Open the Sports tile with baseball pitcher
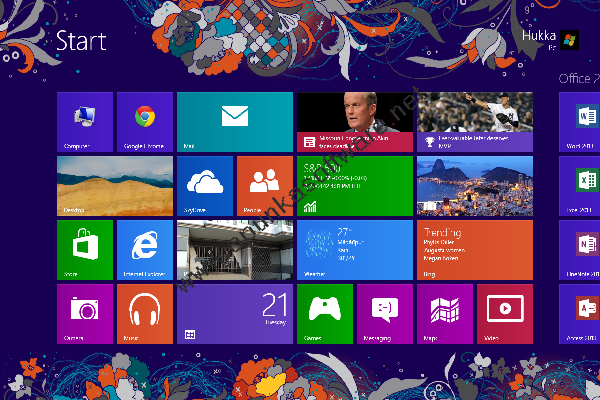 475,122
